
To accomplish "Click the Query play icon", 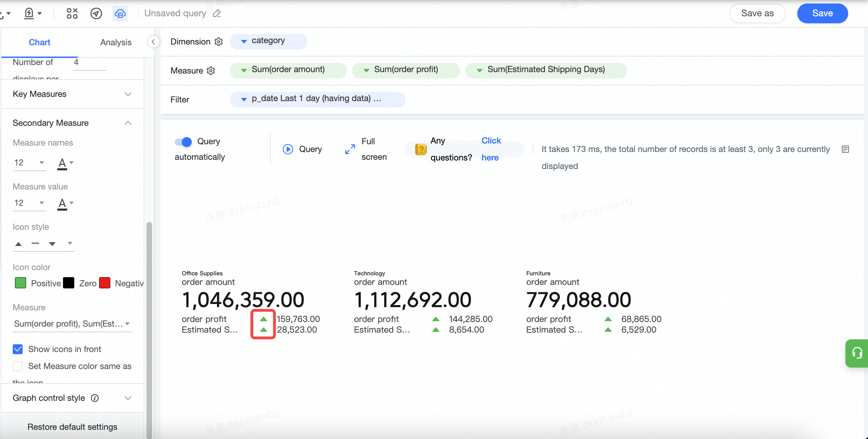I will tap(288, 149).
